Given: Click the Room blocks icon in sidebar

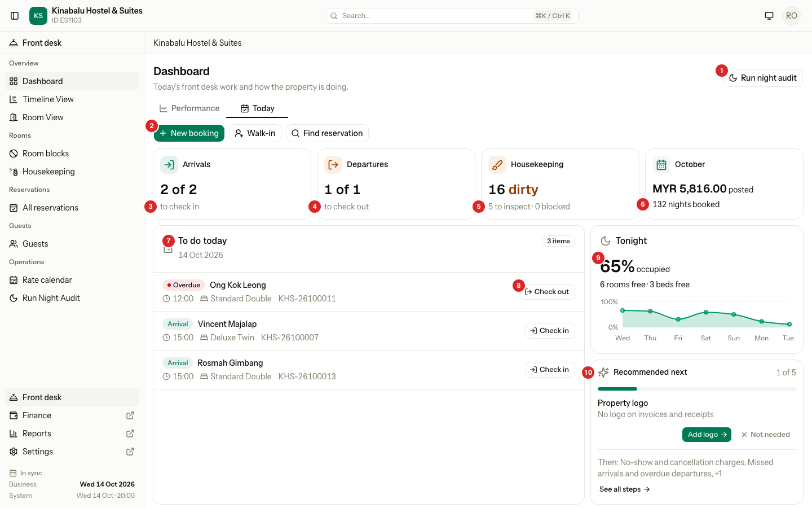Looking at the screenshot, I should (x=14, y=154).
